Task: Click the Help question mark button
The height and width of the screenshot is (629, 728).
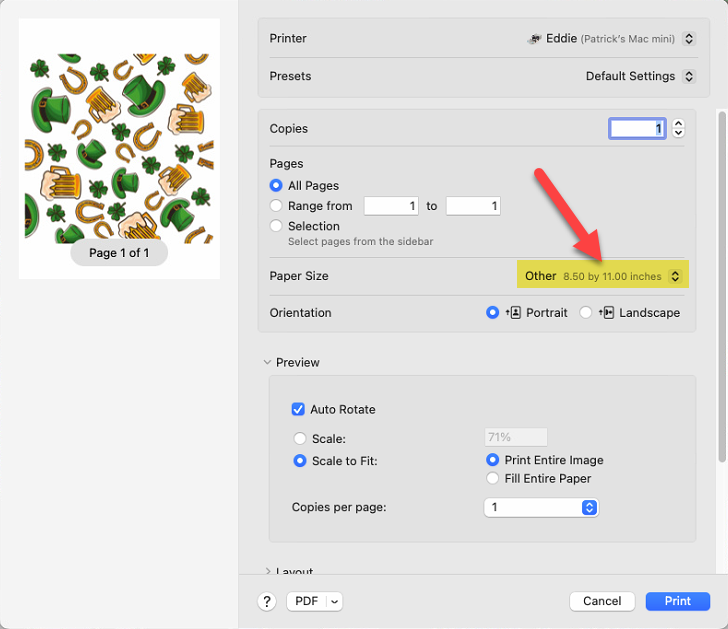Action: click(x=267, y=601)
